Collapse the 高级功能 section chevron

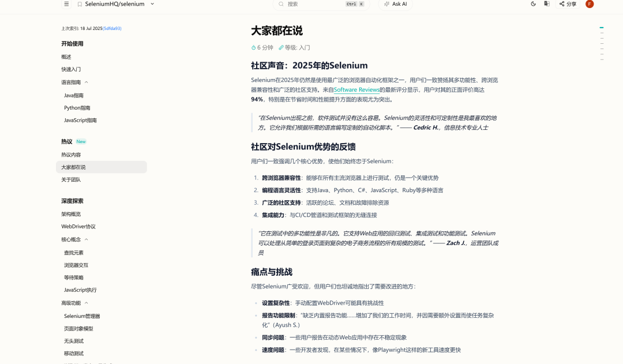tap(86, 303)
